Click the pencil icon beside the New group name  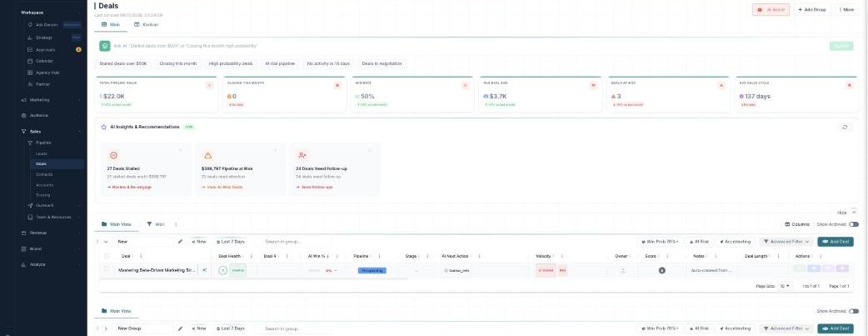pyautogui.click(x=180, y=242)
